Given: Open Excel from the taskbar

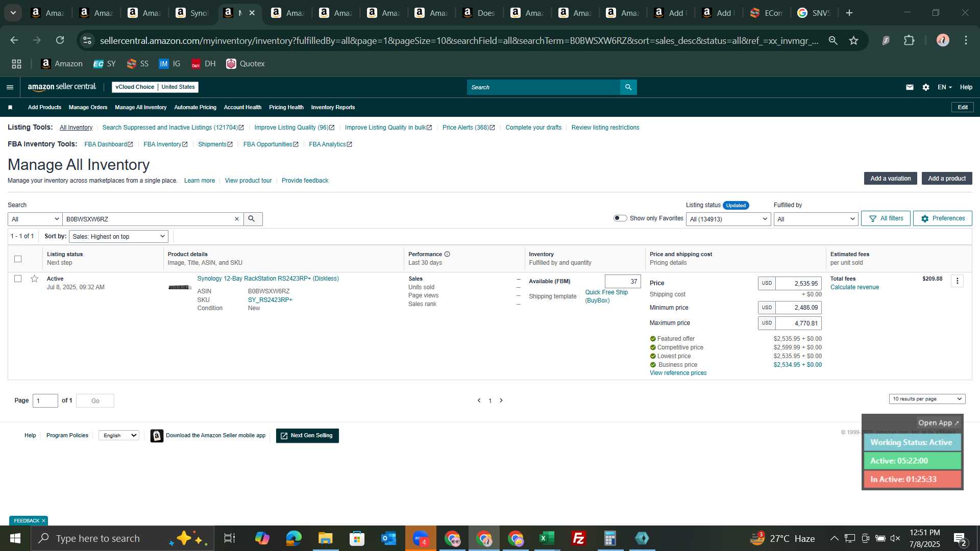Looking at the screenshot, I should coord(547,539).
